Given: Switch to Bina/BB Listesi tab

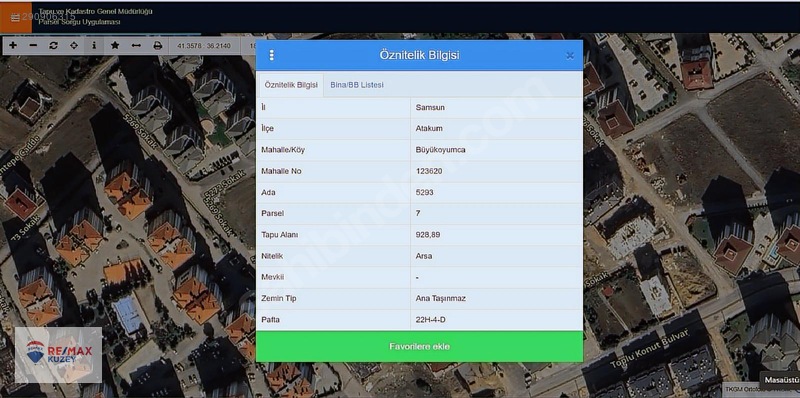Looking at the screenshot, I should click(357, 85).
